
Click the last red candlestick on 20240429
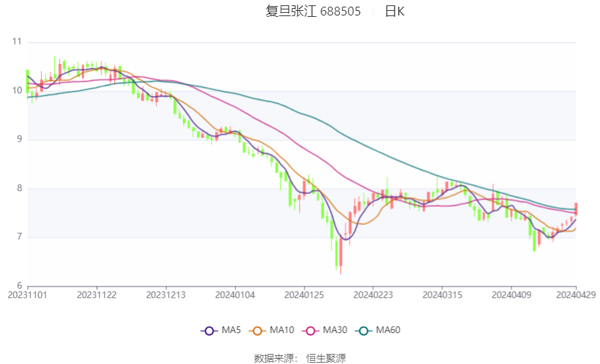click(576, 209)
